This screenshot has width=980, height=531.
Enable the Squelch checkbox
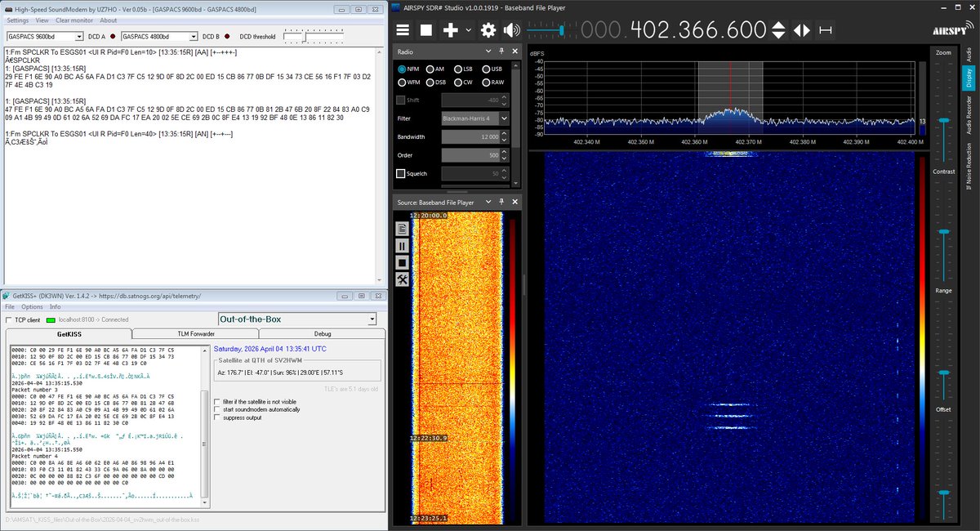(x=401, y=173)
